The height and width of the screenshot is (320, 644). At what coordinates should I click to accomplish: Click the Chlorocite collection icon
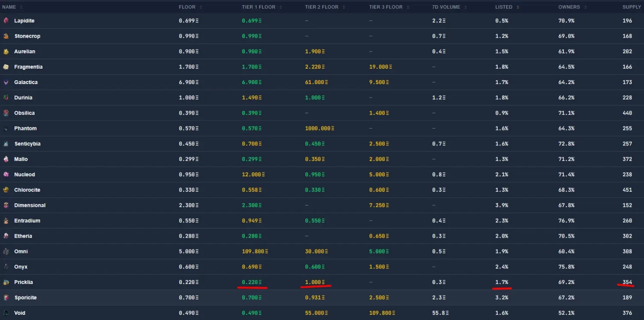coord(6,190)
